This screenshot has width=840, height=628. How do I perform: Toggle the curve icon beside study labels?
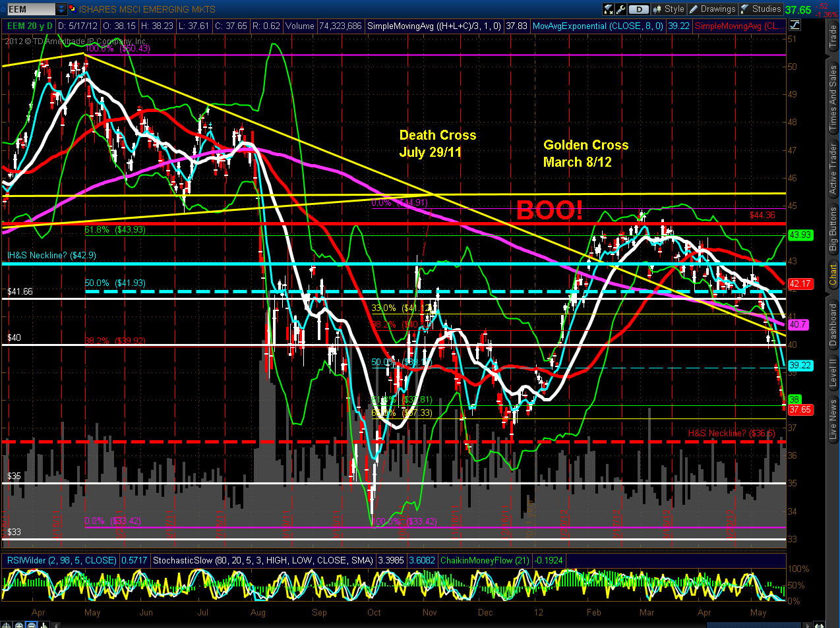click(x=795, y=26)
